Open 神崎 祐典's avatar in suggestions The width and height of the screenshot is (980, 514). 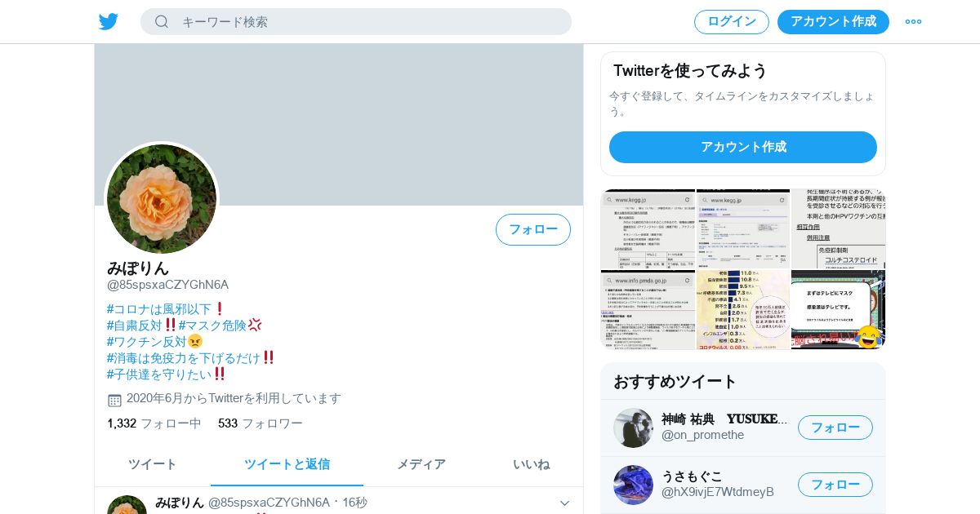tap(633, 428)
